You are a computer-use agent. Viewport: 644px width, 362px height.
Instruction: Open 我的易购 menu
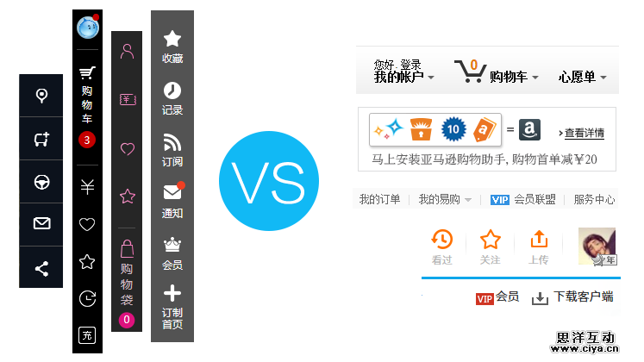445,199
